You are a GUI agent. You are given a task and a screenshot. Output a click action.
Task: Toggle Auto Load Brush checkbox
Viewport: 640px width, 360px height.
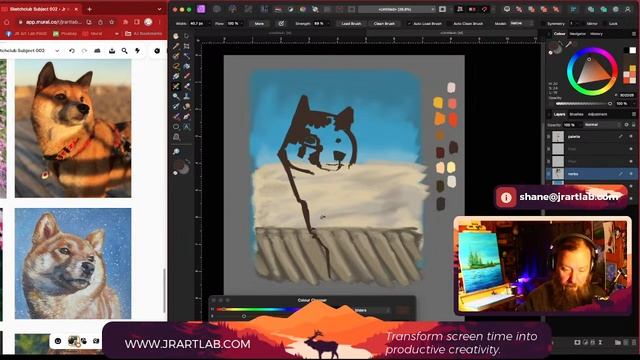(x=409, y=24)
